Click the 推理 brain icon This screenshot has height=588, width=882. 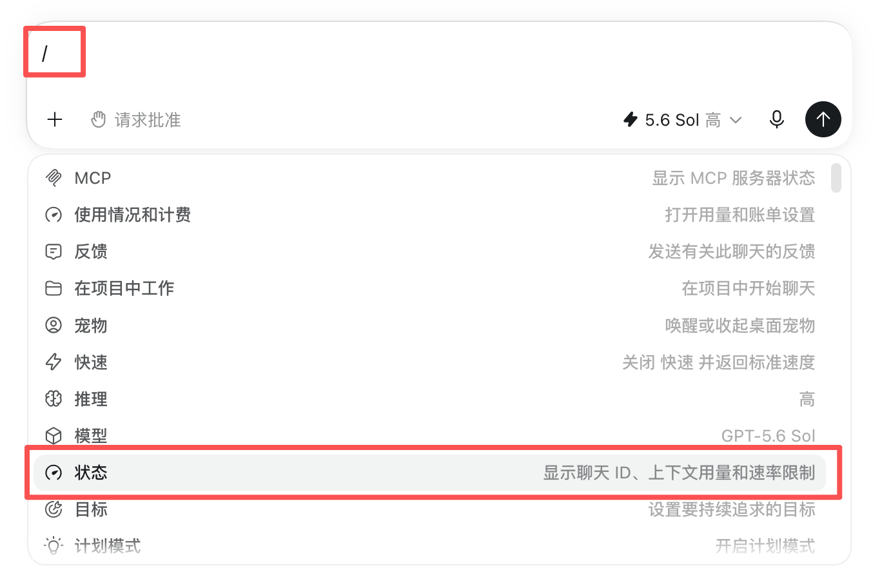click(x=54, y=399)
